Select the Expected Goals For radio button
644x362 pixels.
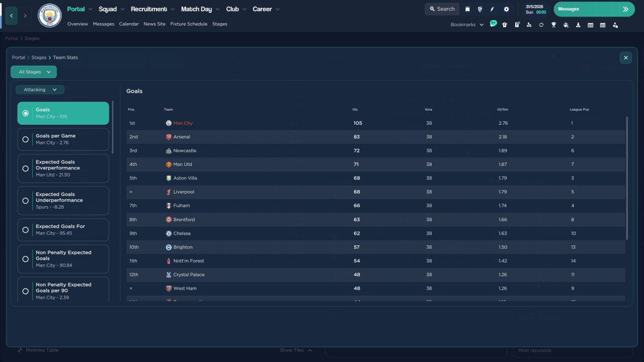point(26,230)
